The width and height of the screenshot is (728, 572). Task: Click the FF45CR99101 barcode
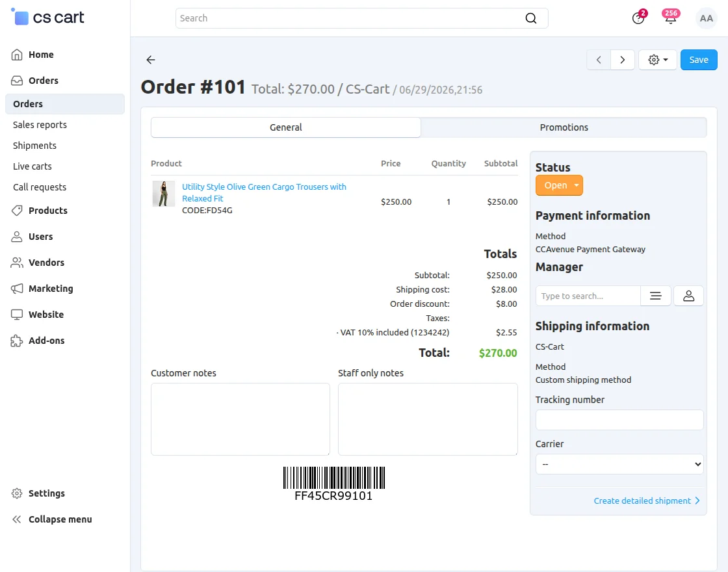point(334,484)
